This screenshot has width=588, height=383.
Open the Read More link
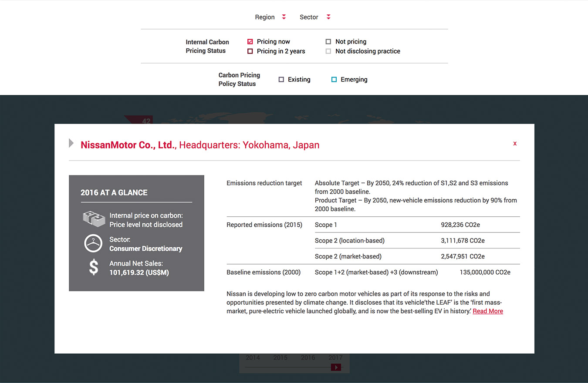[488, 311]
